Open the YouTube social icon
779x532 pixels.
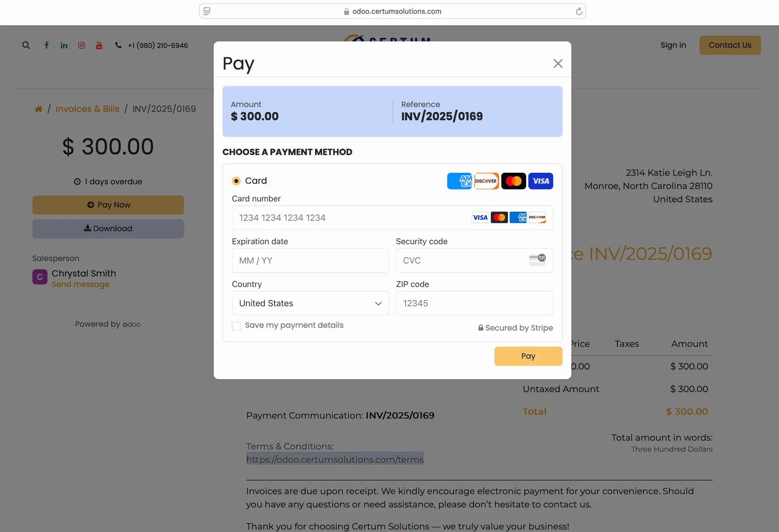(x=99, y=45)
